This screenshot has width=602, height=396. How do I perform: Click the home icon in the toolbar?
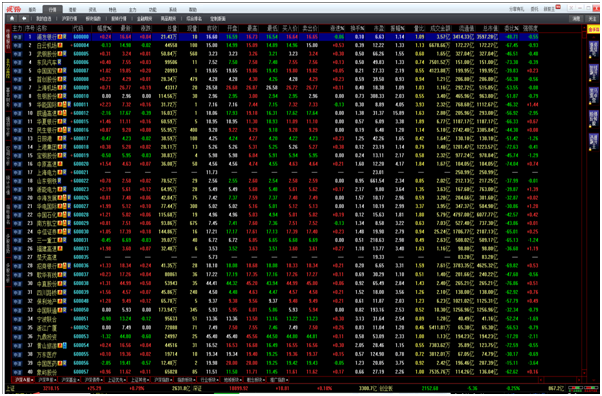click(x=12, y=18)
